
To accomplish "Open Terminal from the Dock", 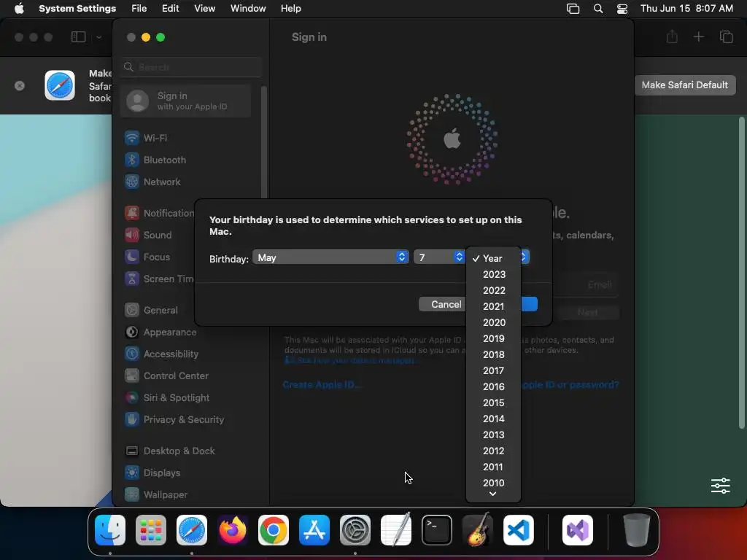I will 437,530.
